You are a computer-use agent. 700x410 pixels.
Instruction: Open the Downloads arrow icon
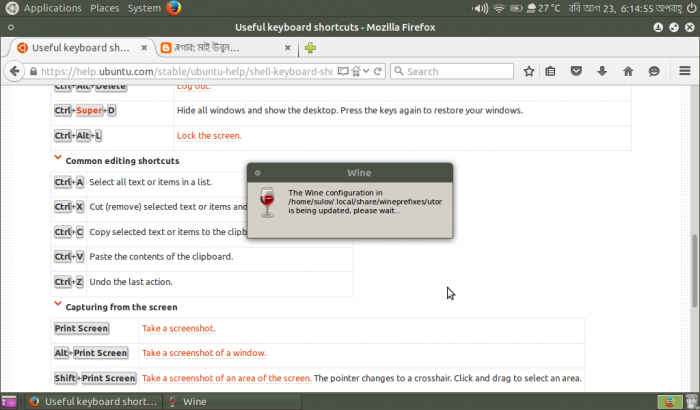tap(602, 71)
